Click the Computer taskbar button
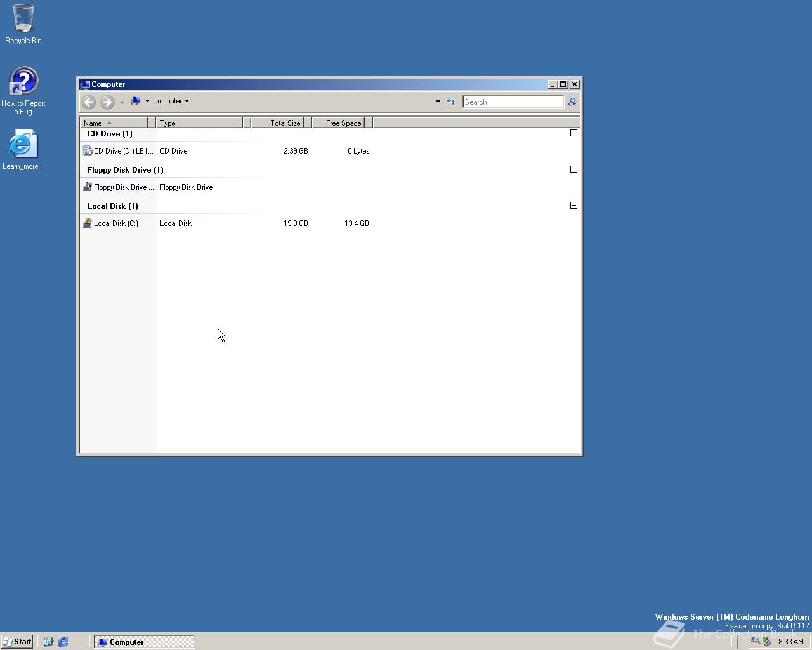Viewport: 812px width, 650px height. [145, 642]
